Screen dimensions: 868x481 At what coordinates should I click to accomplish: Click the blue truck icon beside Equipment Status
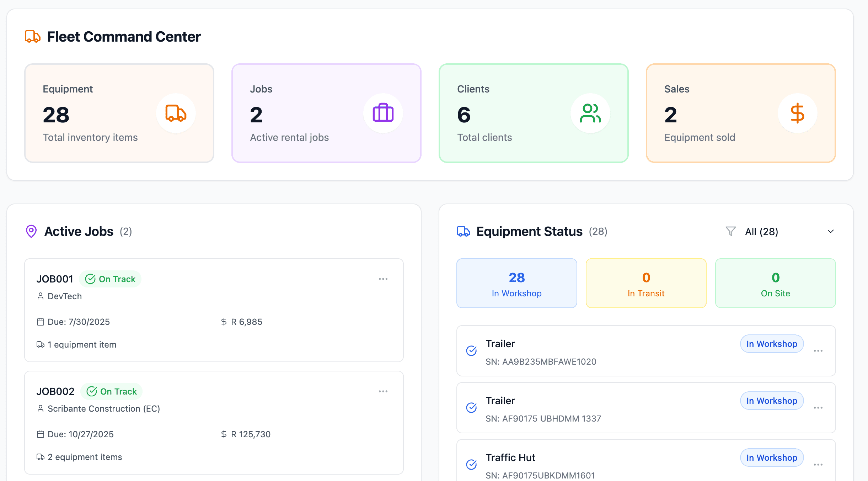click(463, 231)
